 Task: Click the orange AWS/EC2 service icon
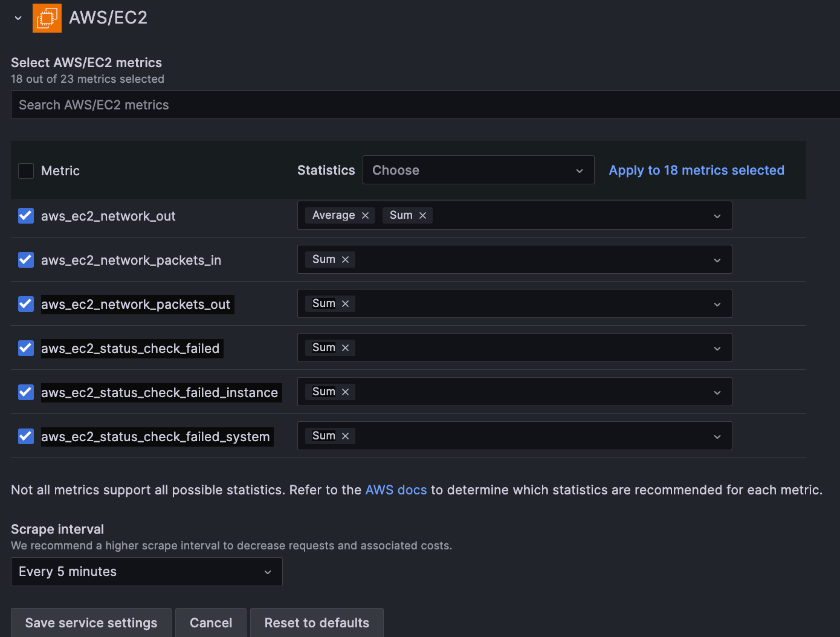tap(47, 18)
